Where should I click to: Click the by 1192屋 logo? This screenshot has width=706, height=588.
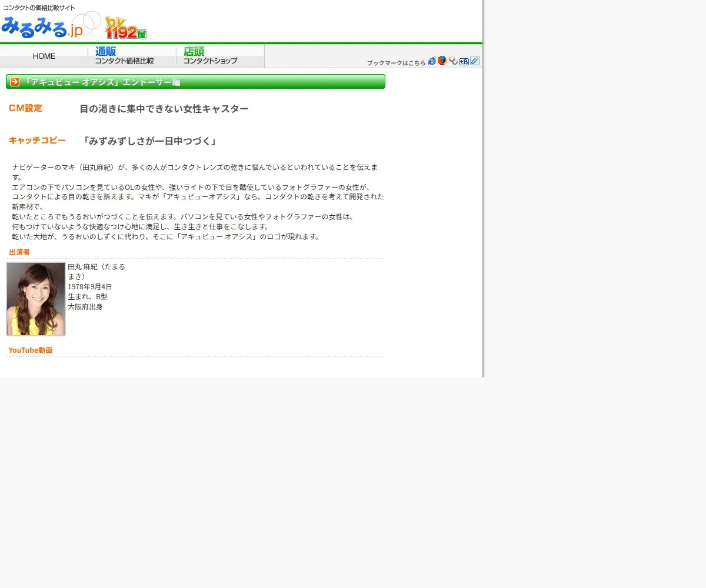(x=125, y=28)
